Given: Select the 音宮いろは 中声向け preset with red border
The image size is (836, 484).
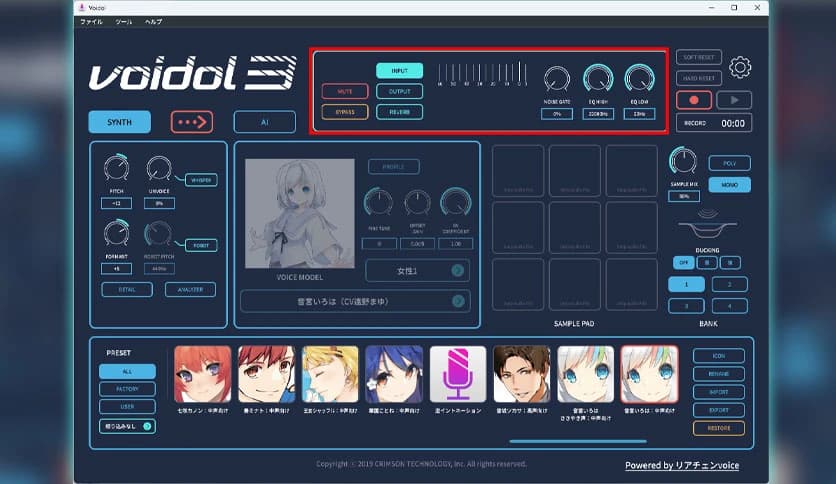Looking at the screenshot, I should point(649,374).
